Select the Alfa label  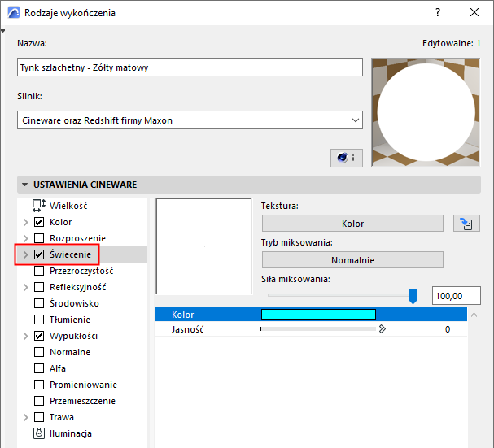(x=58, y=368)
